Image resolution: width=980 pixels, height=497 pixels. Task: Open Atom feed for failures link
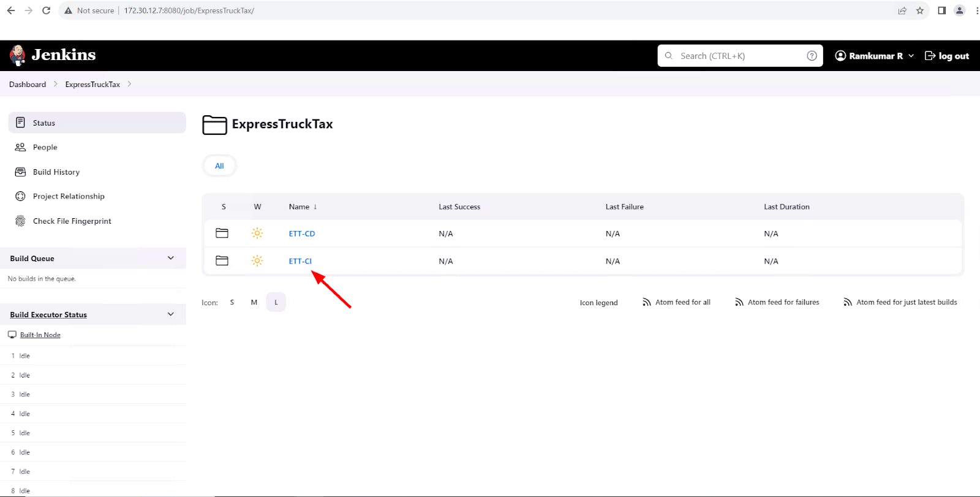point(783,302)
